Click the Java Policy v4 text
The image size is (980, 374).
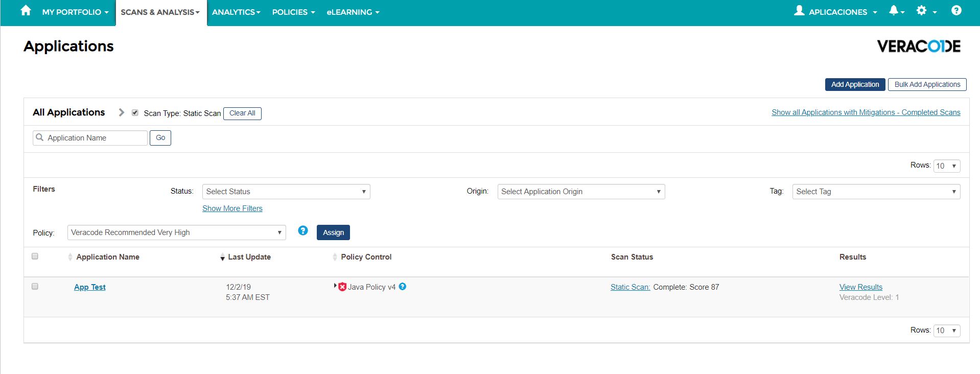[x=371, y=287]
